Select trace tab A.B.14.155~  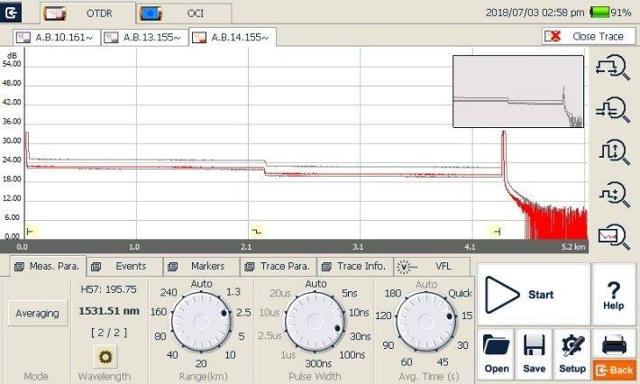tap(233, 38)
